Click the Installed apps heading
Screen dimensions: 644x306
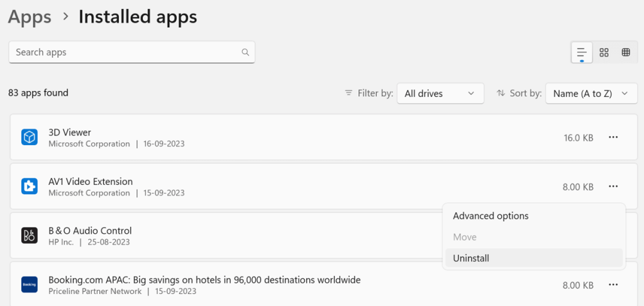pos(138,17)
